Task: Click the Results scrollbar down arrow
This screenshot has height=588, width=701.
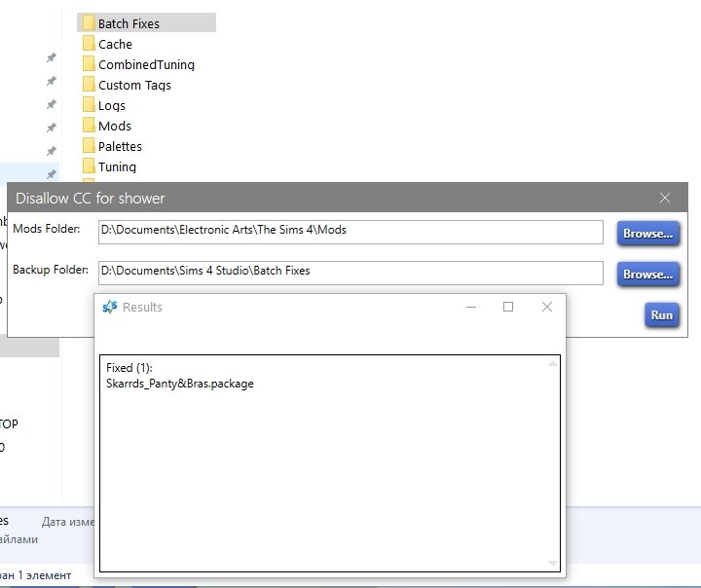Action: [x=553, y=564]
